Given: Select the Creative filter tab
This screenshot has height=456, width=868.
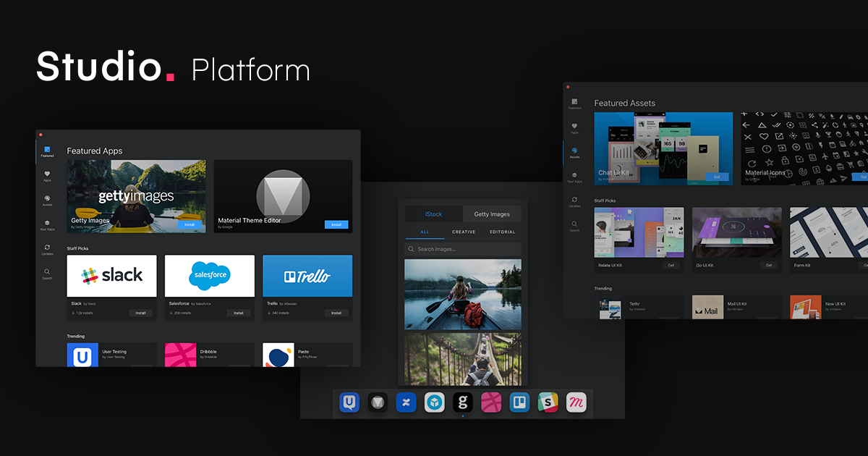Looking at the screenshot, I should [464, 232].
